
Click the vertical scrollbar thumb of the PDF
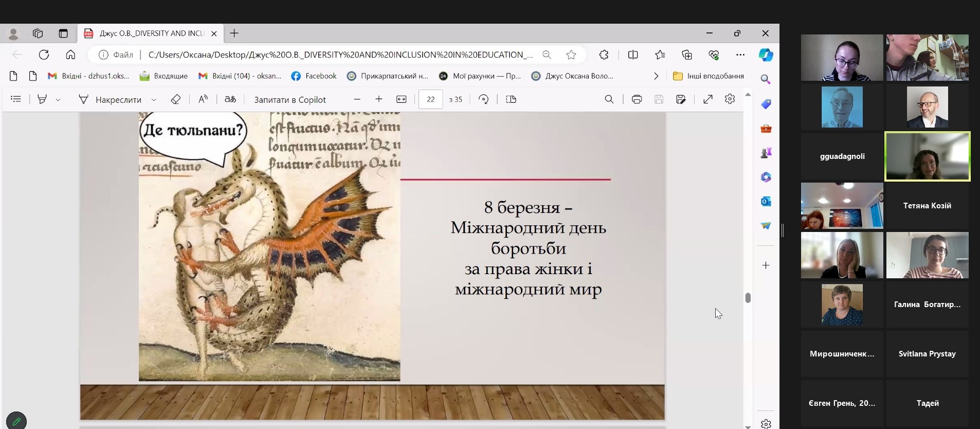point(748,298)
